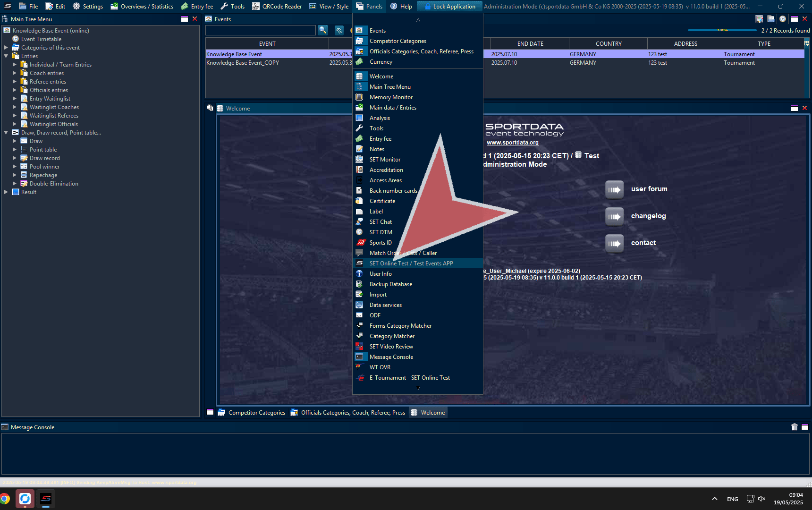Open the www.sportdata.org link

[512, 143]
